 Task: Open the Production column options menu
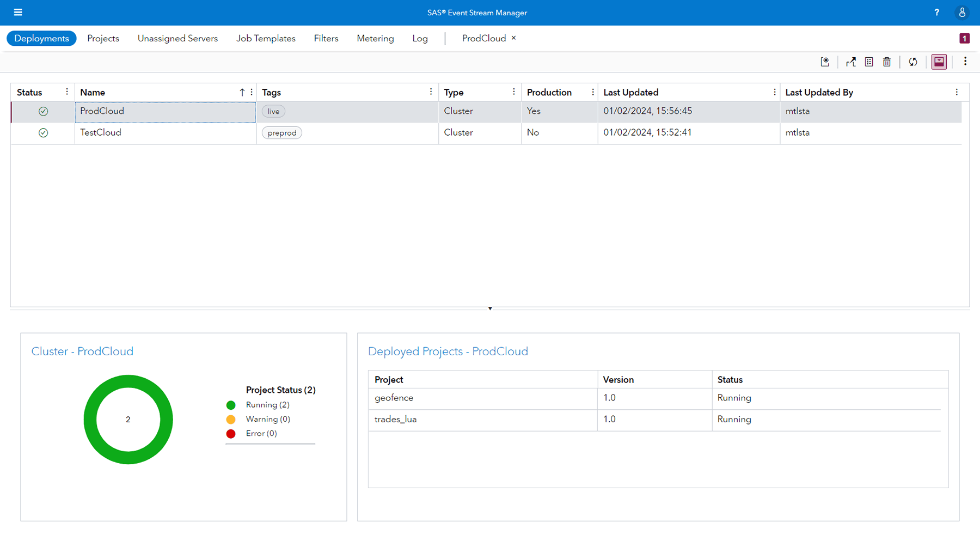(593, 92)
